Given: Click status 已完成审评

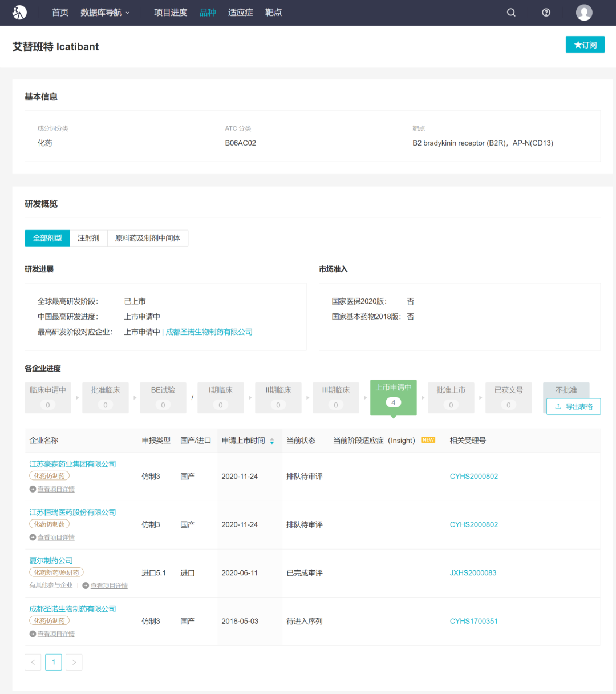Looking at the screenshot, I should (305, 573).
